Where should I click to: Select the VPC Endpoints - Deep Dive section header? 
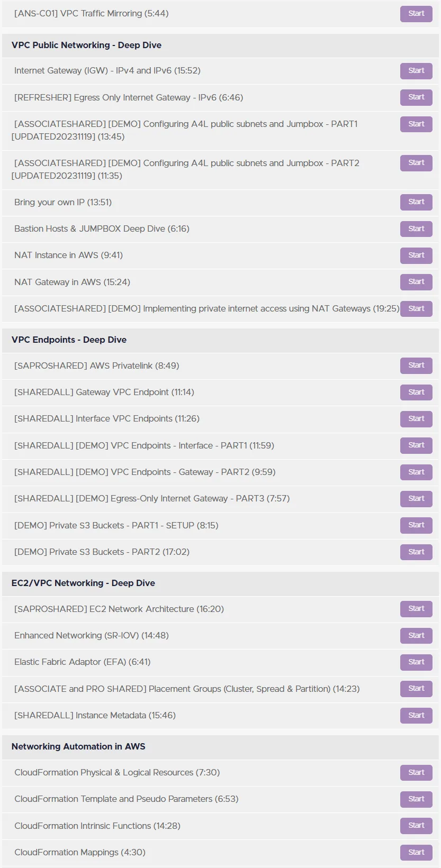[220, 340]
